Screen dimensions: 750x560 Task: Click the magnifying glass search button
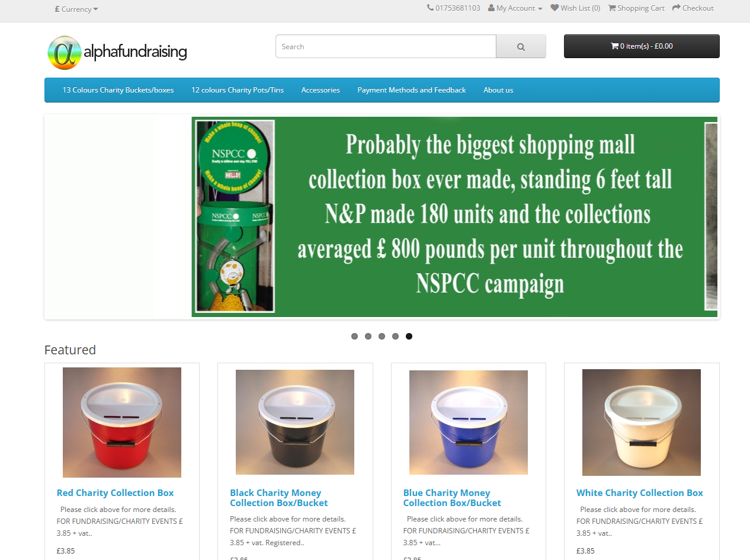click(521, 46)
